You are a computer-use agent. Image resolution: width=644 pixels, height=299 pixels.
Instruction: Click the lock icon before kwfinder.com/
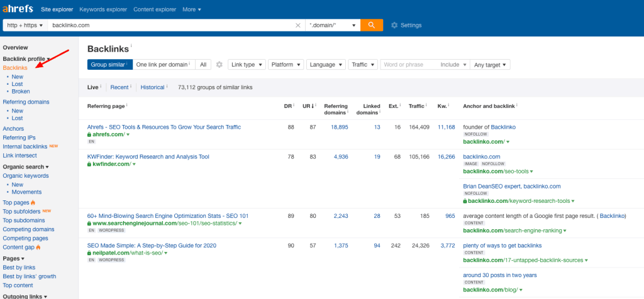click(89, 164)
